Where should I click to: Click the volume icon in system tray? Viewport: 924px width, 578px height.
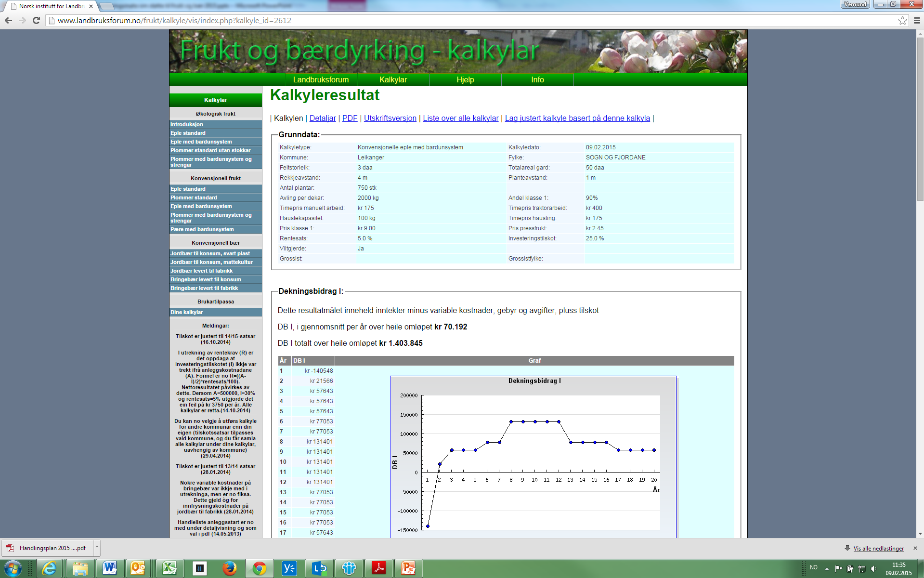[x=874, y=568]
